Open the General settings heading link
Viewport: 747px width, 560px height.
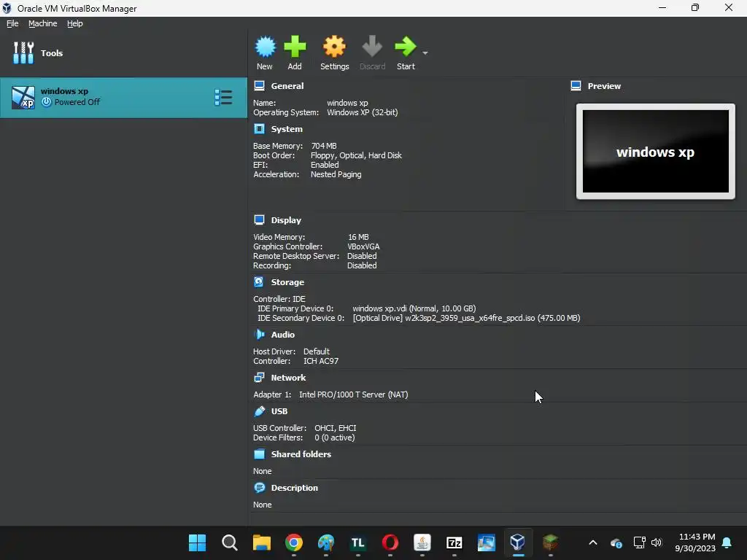click(287, 86)
